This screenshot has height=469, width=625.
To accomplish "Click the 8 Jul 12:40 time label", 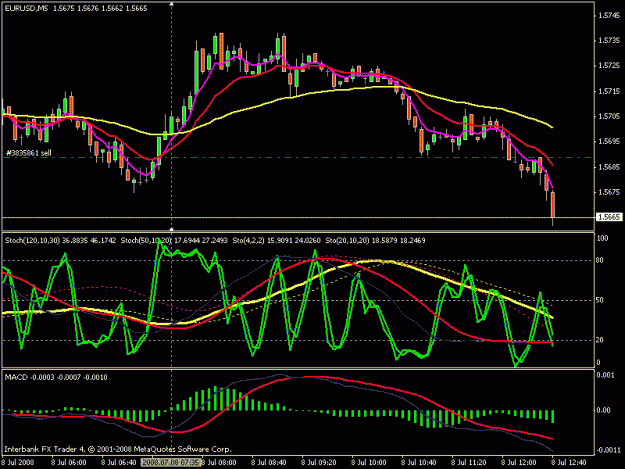I will [x=569, y=463].
